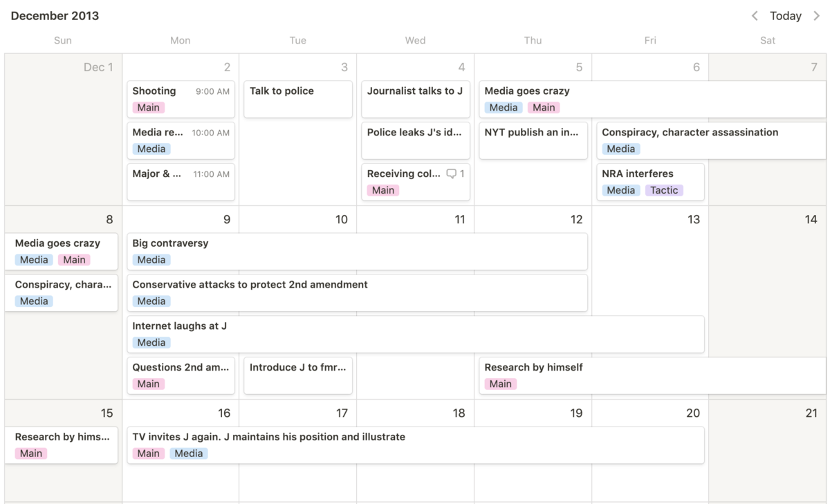Click the Tactic tag on NRA interferes

(664, 190)
